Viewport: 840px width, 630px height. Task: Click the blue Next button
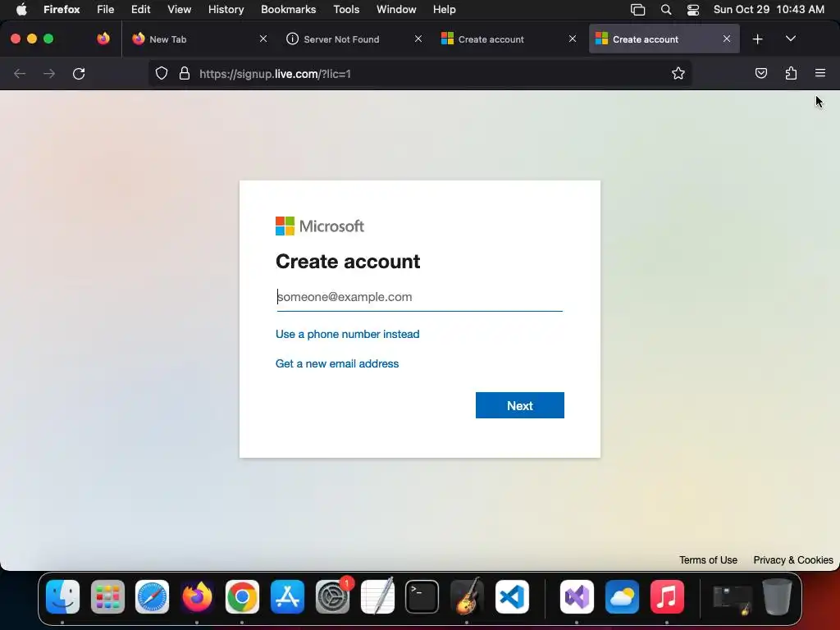pos(519,405)
